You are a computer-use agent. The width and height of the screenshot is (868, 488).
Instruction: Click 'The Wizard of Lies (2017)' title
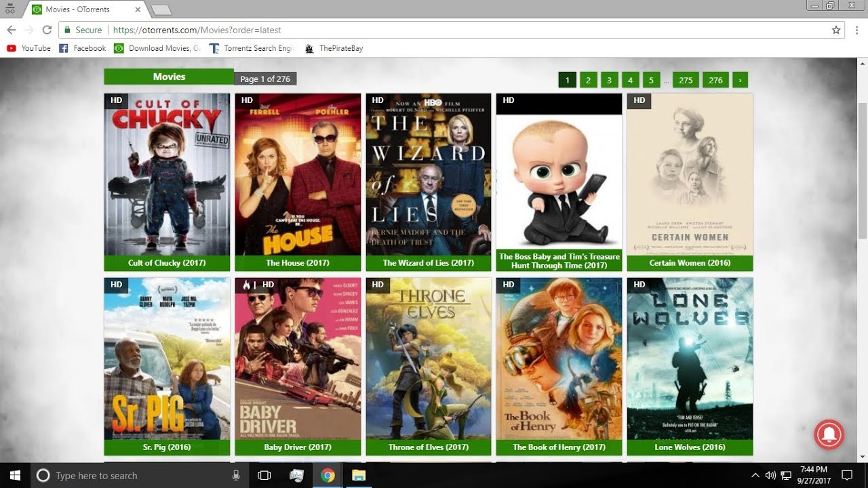[429, 263]
